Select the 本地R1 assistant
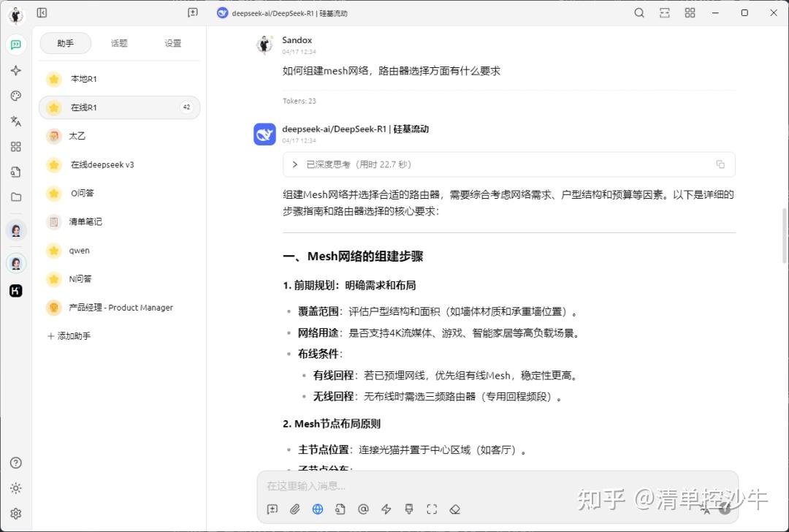Screen dimensions: 789x532 tap(119, 79)
